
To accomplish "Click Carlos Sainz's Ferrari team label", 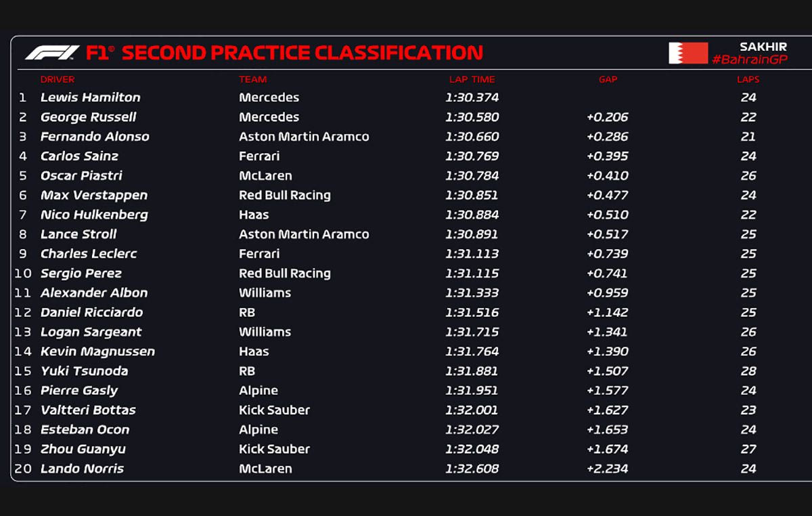I will (259, 156).
